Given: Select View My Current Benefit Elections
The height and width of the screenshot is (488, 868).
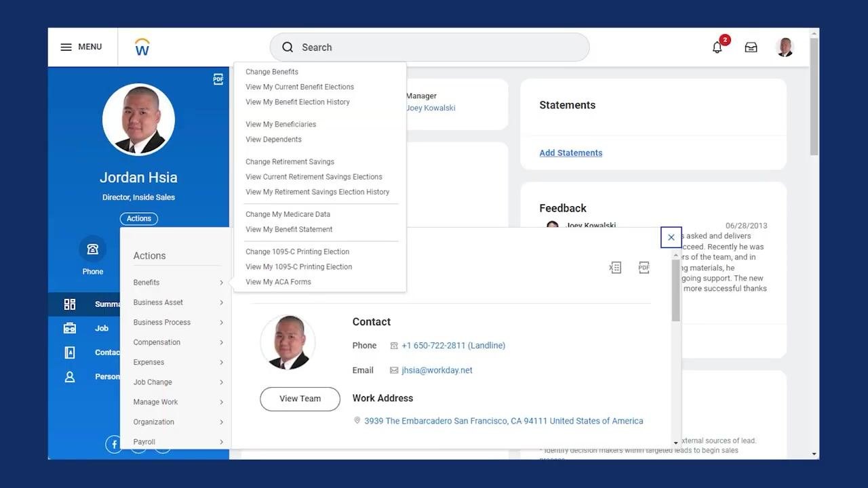Looking at the screenshot, I should click(x=300, y=87).
